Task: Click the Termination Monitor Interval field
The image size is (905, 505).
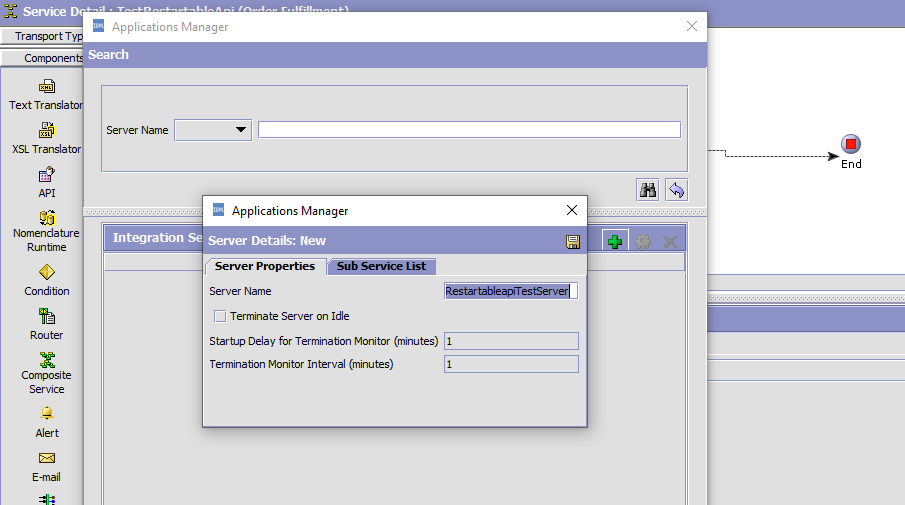Action: [510, 364]
